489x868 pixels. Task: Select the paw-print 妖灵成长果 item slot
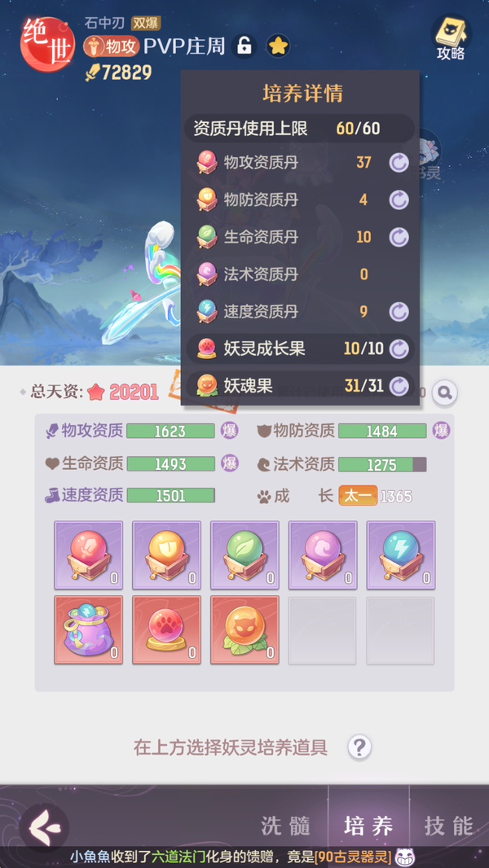click(x=167, y=630)
